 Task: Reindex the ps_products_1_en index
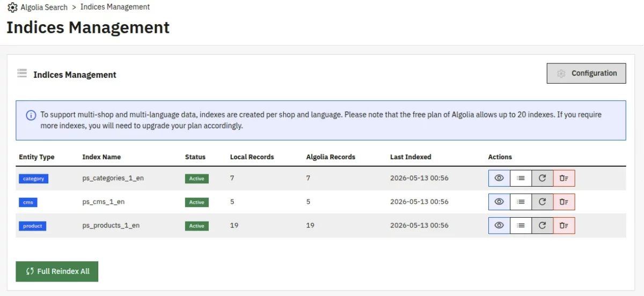[542, 225]
